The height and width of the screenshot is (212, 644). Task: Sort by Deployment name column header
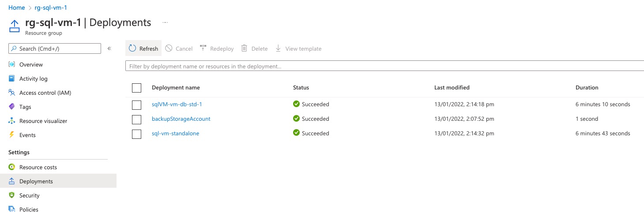pos(176,88)
